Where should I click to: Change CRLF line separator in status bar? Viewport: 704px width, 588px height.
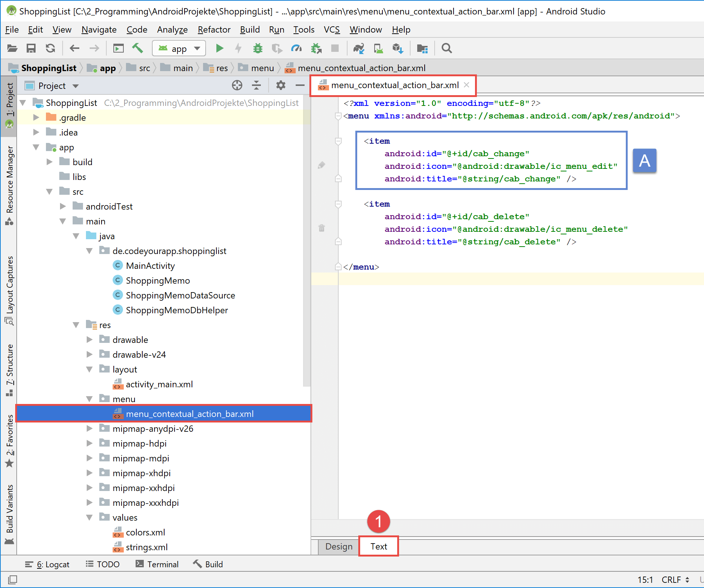tap(675, 579)
